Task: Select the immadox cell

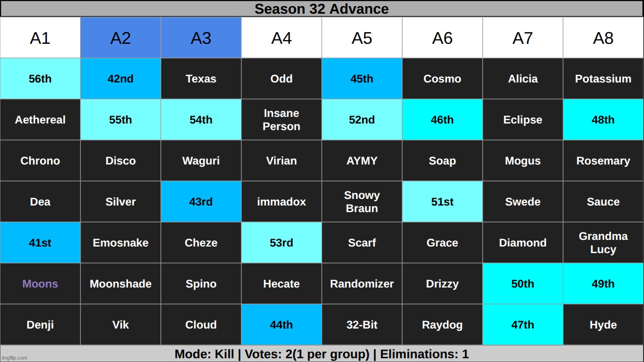Action: (281, 202)
